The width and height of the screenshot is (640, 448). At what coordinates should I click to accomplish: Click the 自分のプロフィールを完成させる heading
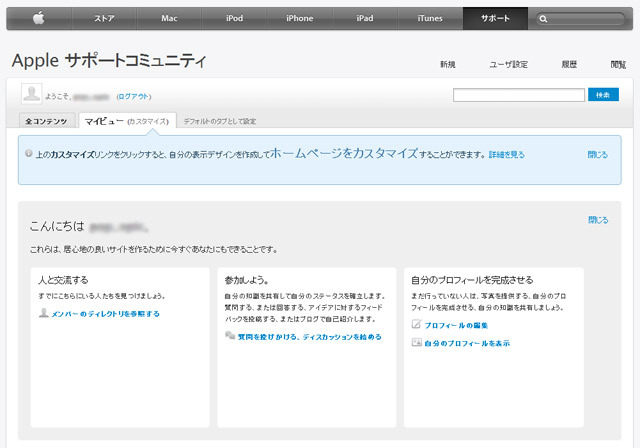point(472,280)
